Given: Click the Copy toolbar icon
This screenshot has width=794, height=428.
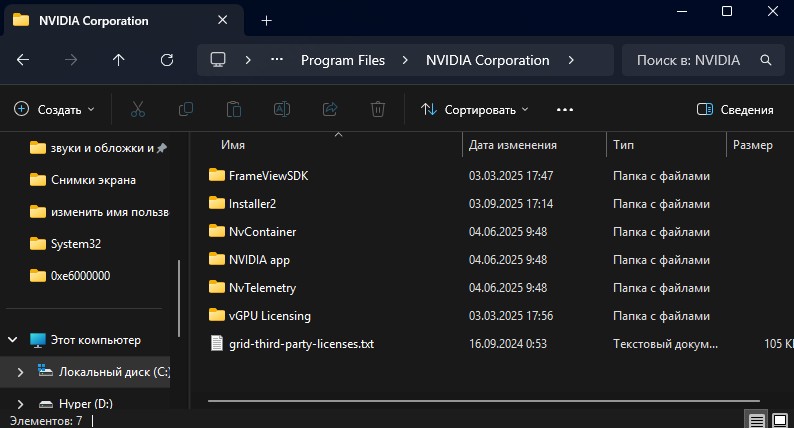Looking at the screenshot, I should (x=186, y=109).
